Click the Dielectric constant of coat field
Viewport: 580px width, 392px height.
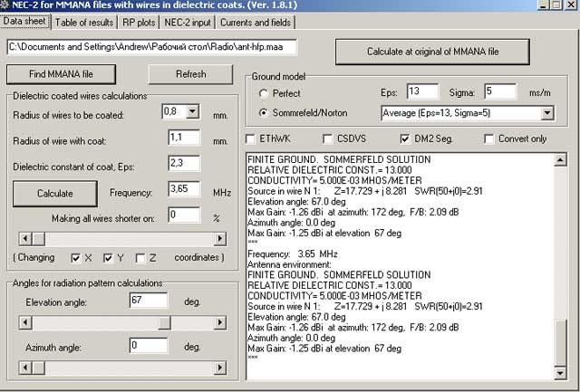click(184, 163)
